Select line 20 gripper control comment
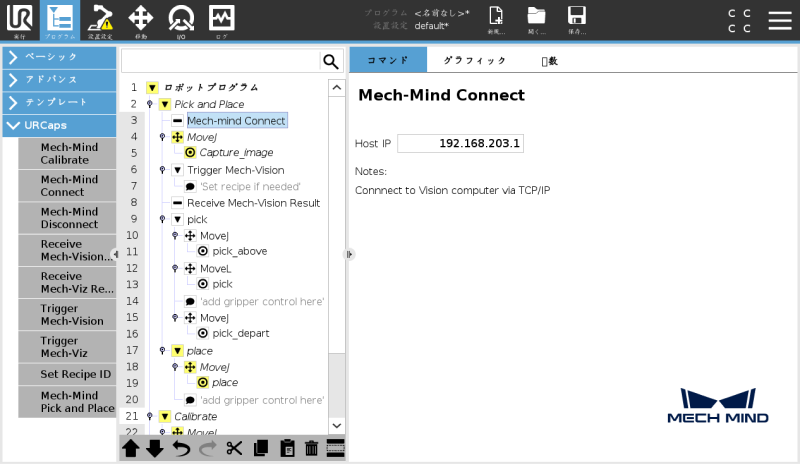This screenshot has width=800, height=464. [x=262, y=400]
